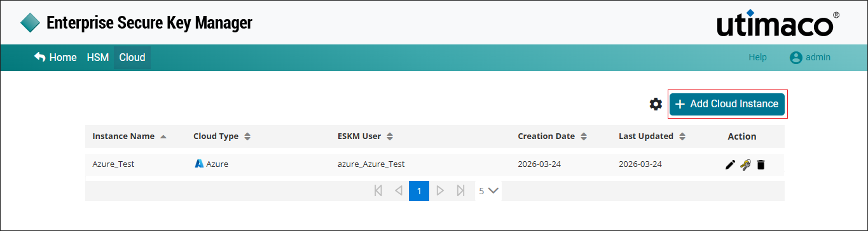868x231 pixels.
Task: Edit the Azure_Test instance with pencil icon
Action: pos(730,164)
